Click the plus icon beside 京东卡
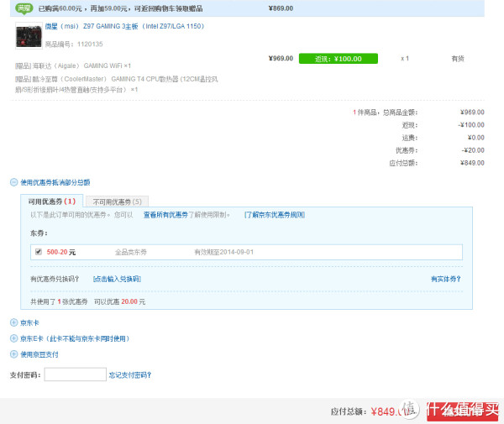 [x=13, y=322]
